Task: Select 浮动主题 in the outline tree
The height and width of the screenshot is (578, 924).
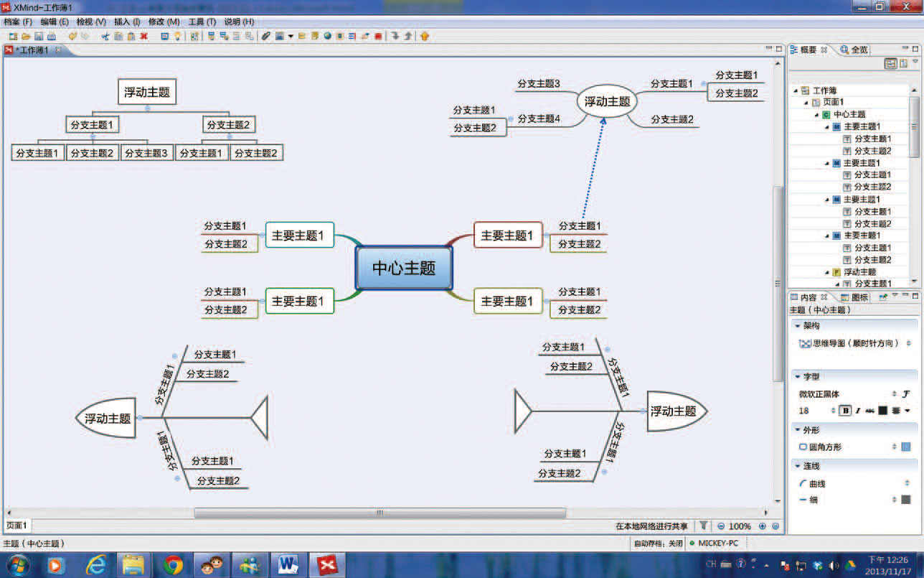Action: (x=859, y=272)
